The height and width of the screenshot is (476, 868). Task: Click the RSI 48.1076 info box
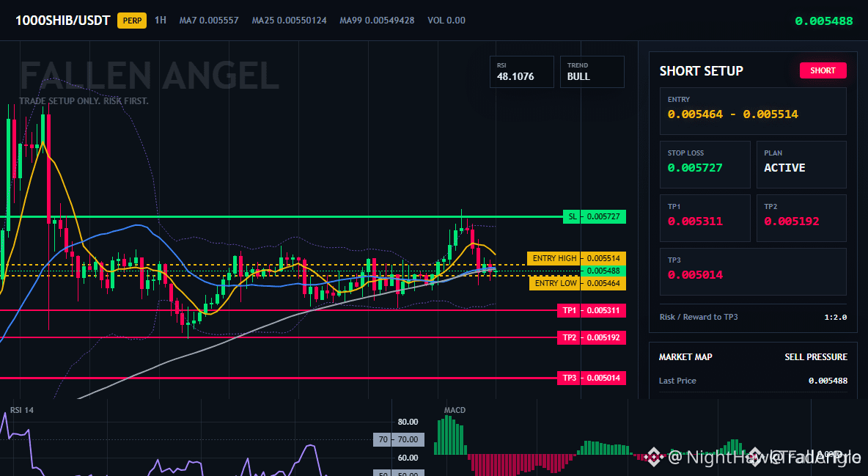(x=521, y=72)
